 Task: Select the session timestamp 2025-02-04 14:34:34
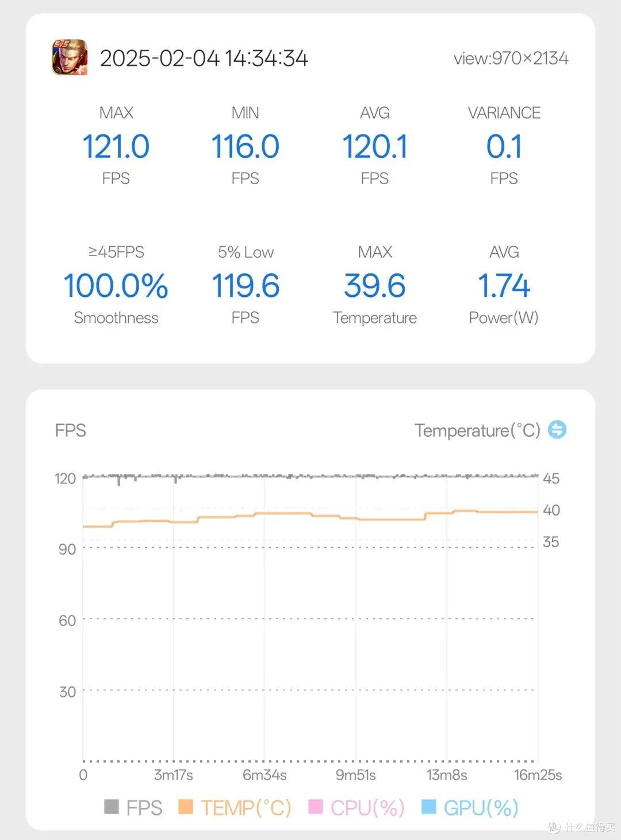pyautogui.click(x=204, y=58)
